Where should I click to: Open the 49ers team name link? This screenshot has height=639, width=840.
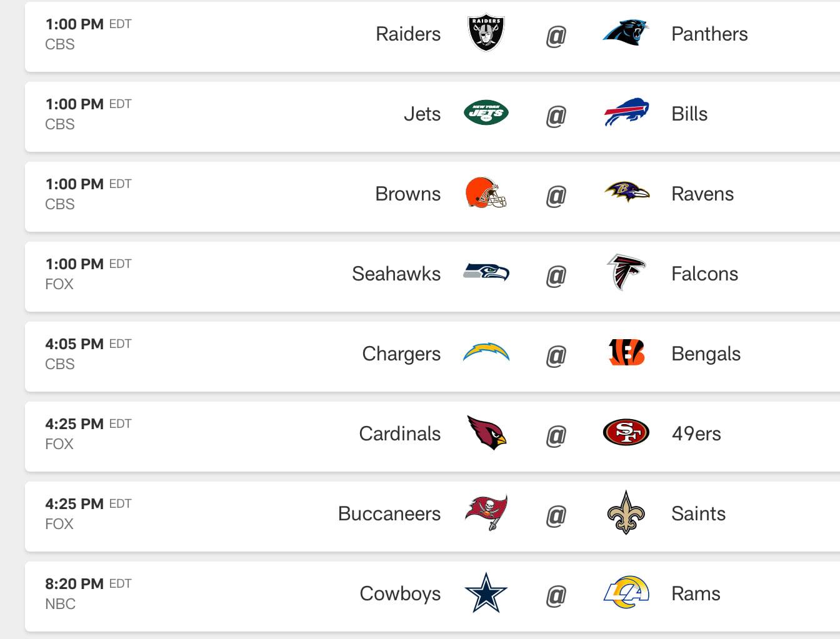point(696,433)
